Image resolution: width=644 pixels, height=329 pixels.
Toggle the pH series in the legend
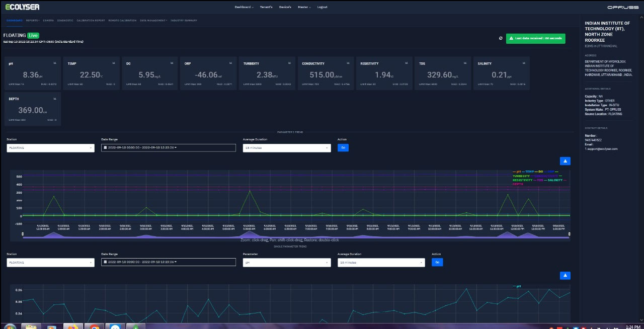tap(518, 172)
